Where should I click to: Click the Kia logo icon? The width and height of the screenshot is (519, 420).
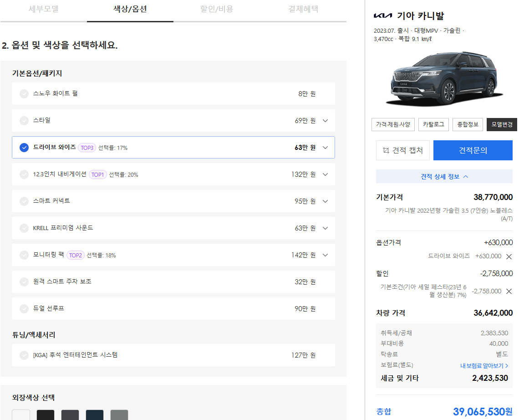tap(383, 15)
